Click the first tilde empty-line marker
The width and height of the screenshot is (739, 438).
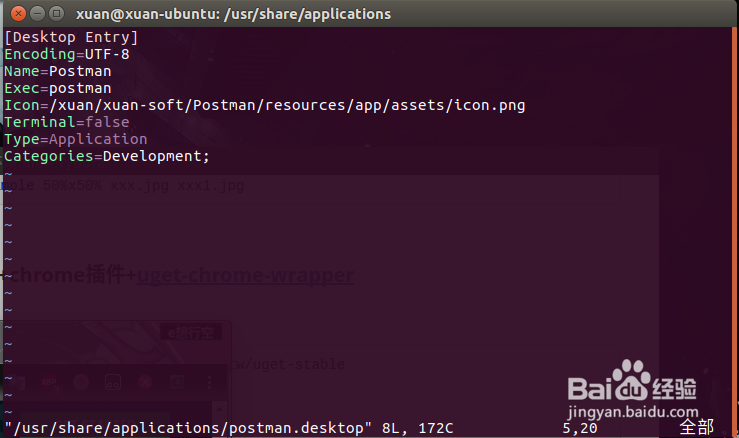pyautogui.click(x=7, y=174)
